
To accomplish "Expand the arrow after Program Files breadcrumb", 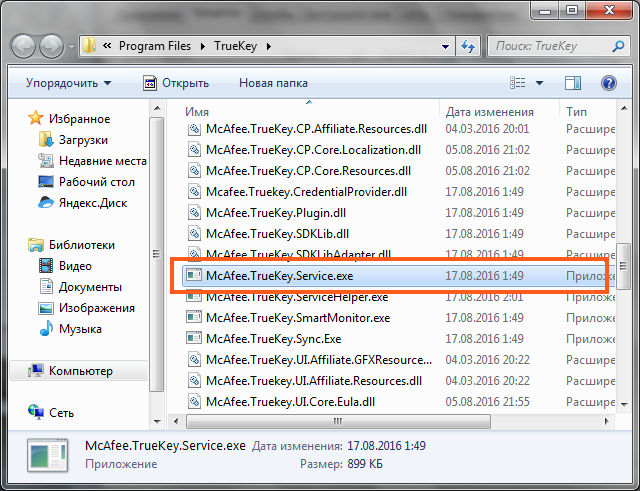I will click(202, 47).
